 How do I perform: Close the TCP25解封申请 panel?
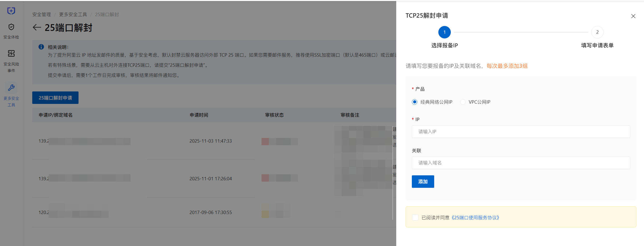point(633,16)
